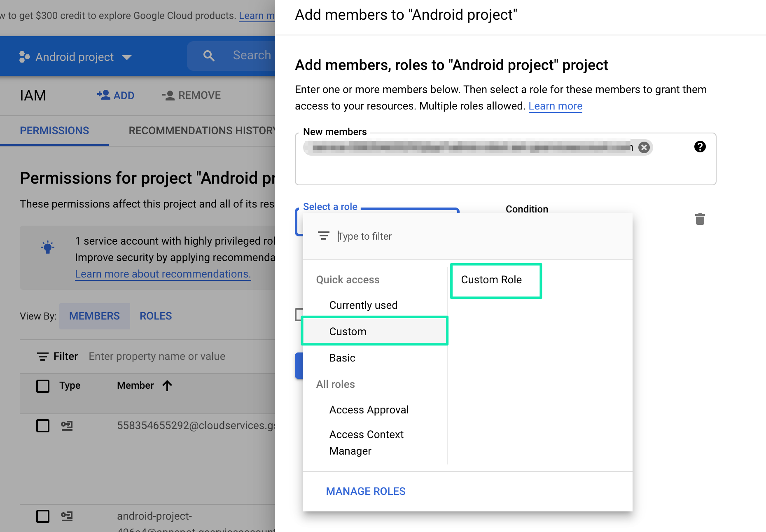Sort by Member column arrow
The width and height of the screenshot is (766, 532).
pos(167,385)
